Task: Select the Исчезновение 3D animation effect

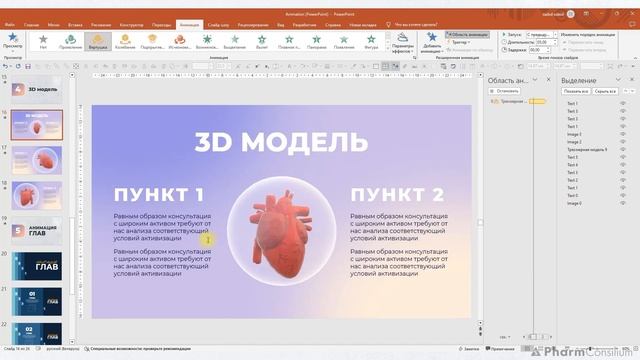Action: pos(180,42)
